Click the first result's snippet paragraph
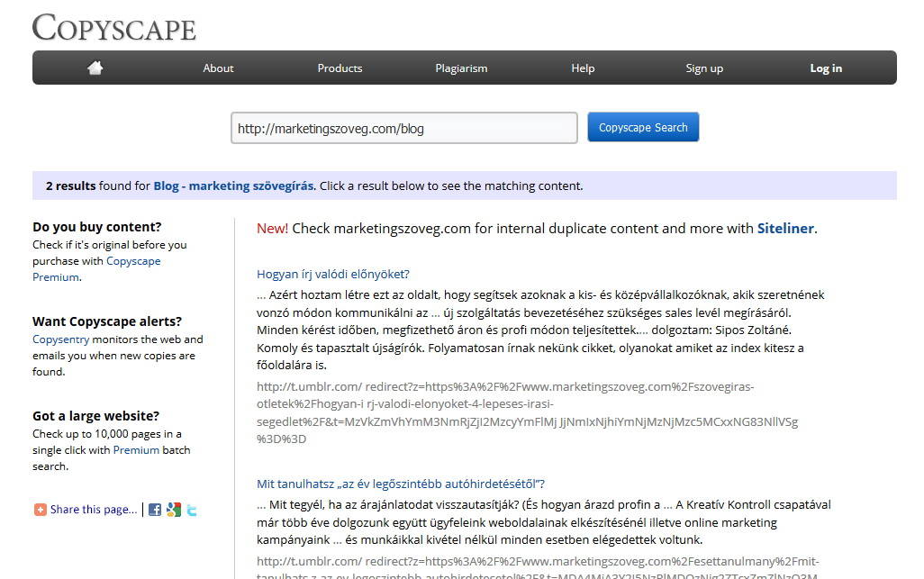924x579 pixels. click(540, 330)
